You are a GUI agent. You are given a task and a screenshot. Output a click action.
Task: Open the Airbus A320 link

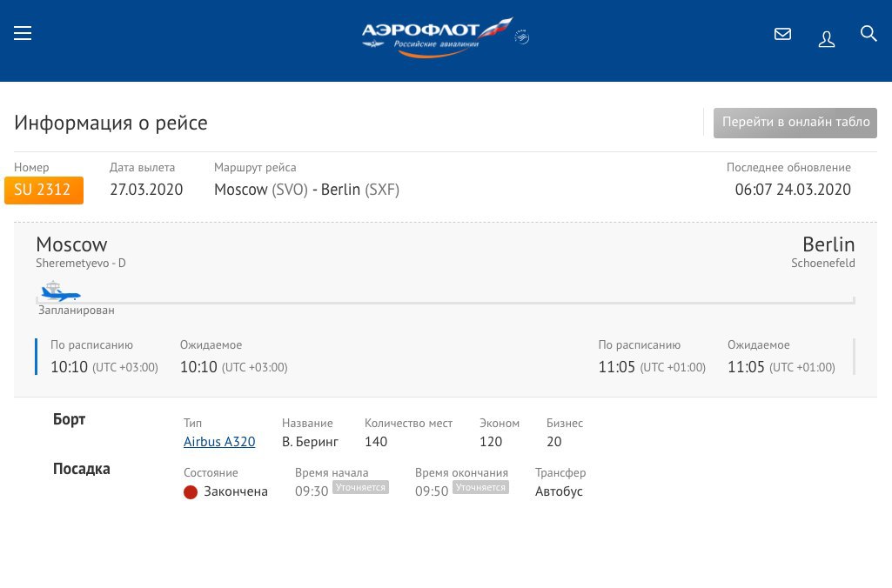(219, 442)
